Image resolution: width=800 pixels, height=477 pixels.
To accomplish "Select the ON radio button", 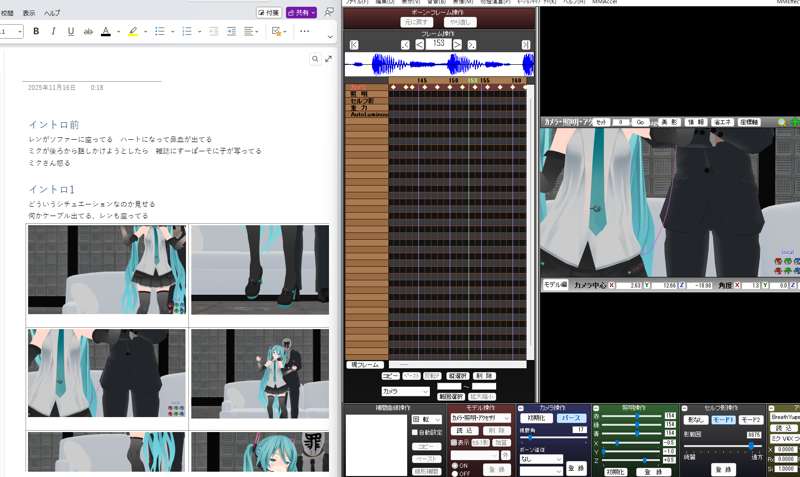I will (x=455, y=466).
